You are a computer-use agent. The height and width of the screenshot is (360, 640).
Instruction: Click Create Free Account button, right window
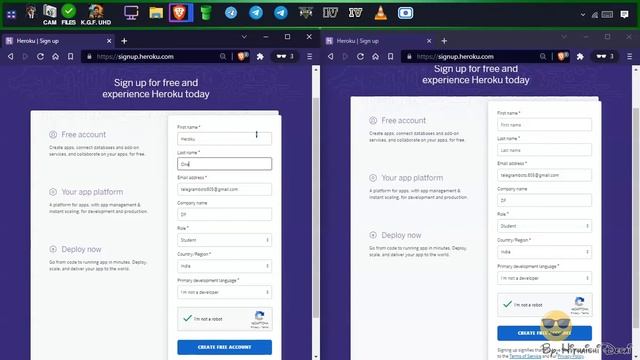(x=544, y=333)
